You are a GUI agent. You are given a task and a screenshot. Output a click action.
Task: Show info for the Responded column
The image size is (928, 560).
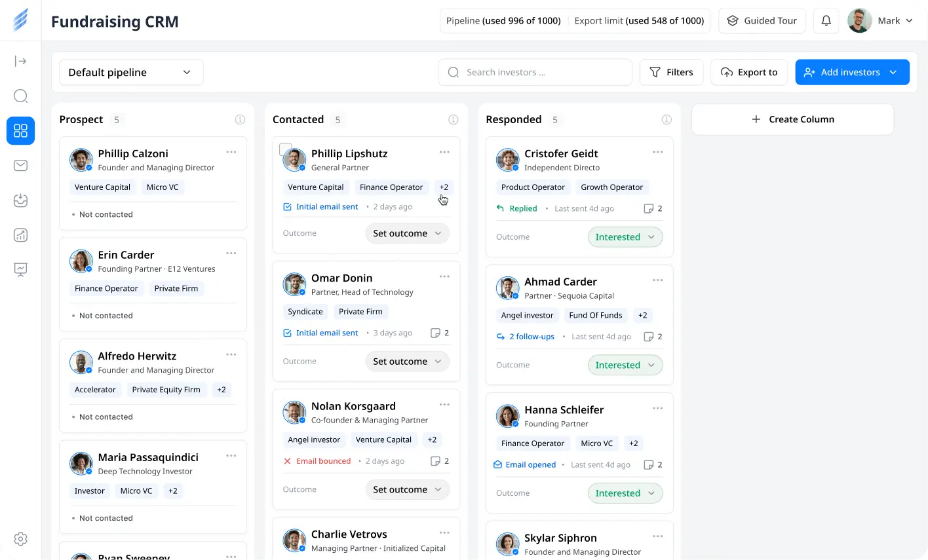pos(667,120)
